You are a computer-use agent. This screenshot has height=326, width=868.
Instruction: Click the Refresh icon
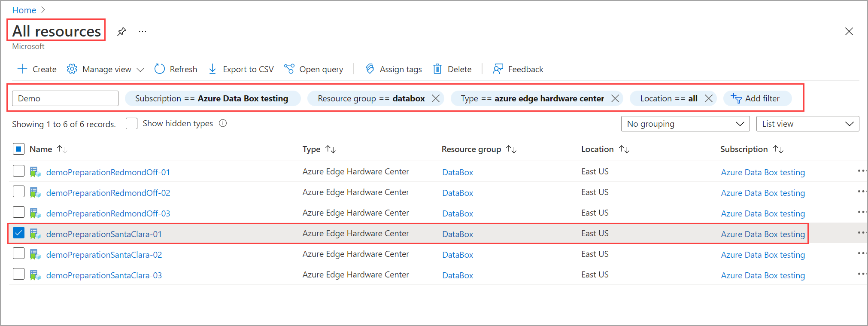[160, 69]
